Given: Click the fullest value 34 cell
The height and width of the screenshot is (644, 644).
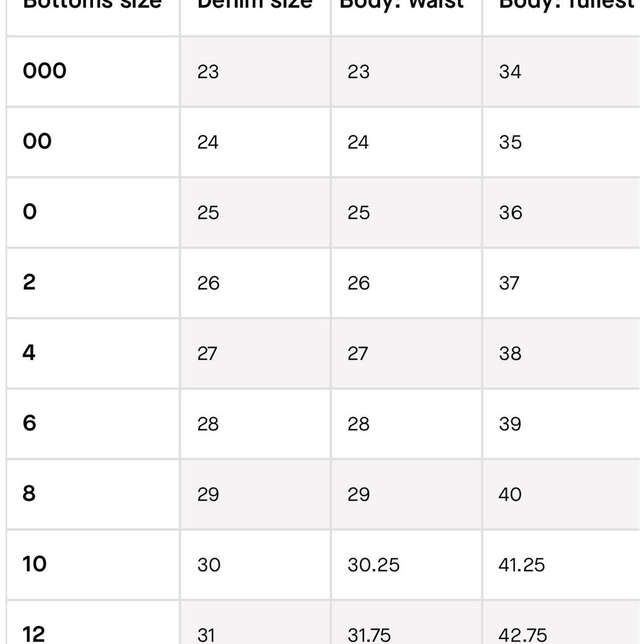Looking at the screenshot, I should (x=561, y=71).
